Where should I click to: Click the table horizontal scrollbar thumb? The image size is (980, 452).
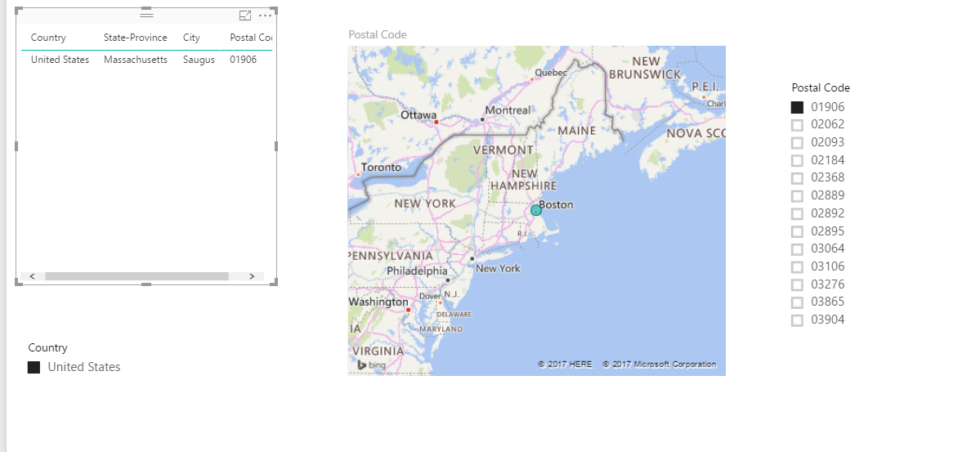136,276
